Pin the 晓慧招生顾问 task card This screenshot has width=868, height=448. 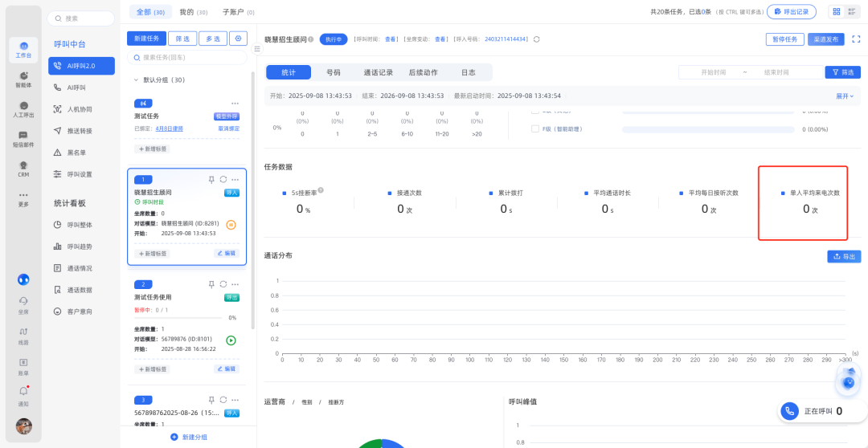(x=211, y=179)
